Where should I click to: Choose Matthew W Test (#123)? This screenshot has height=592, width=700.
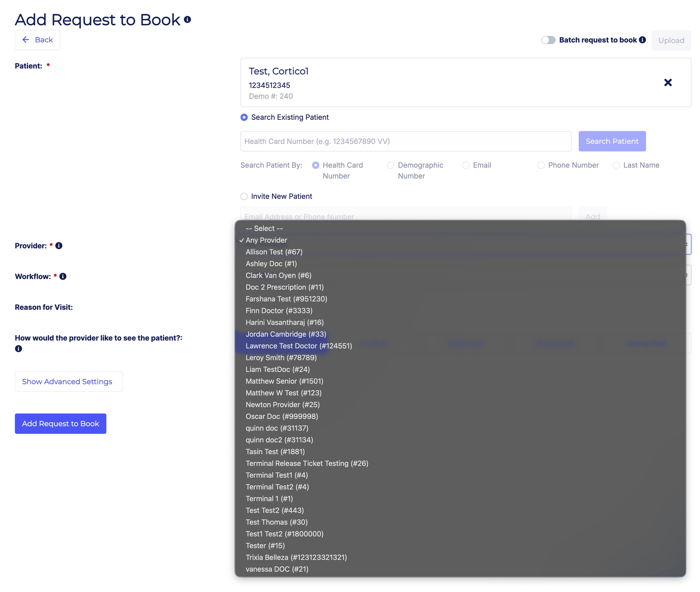tap(460, 393)
